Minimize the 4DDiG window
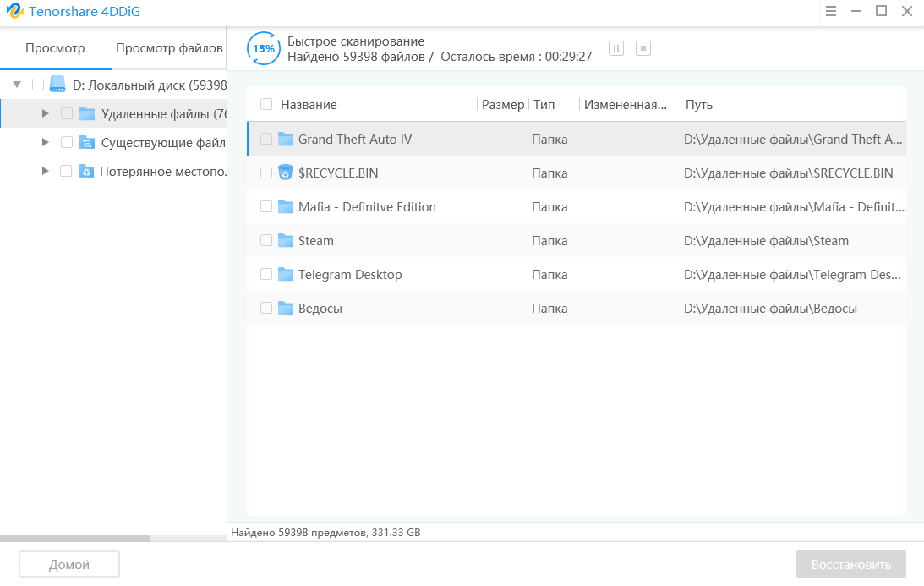 click(856, 11)
